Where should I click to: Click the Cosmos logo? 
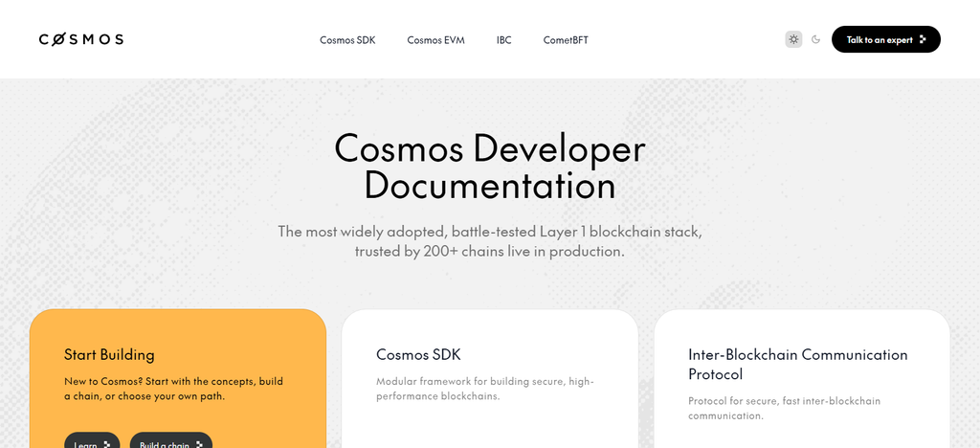pyautogui.click(x=81, y=39)
